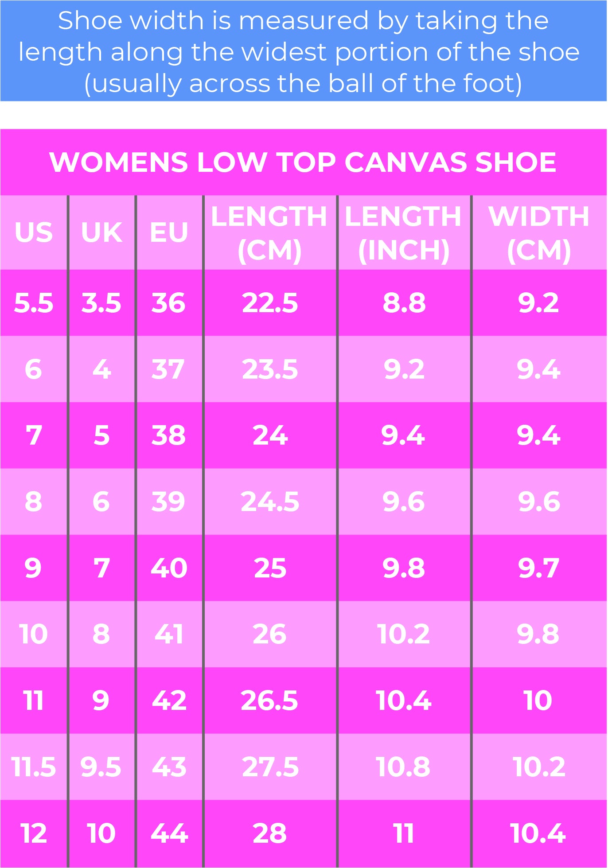
Task: Select the 10.2 length in inch cell
Action: tap(404, 634)
